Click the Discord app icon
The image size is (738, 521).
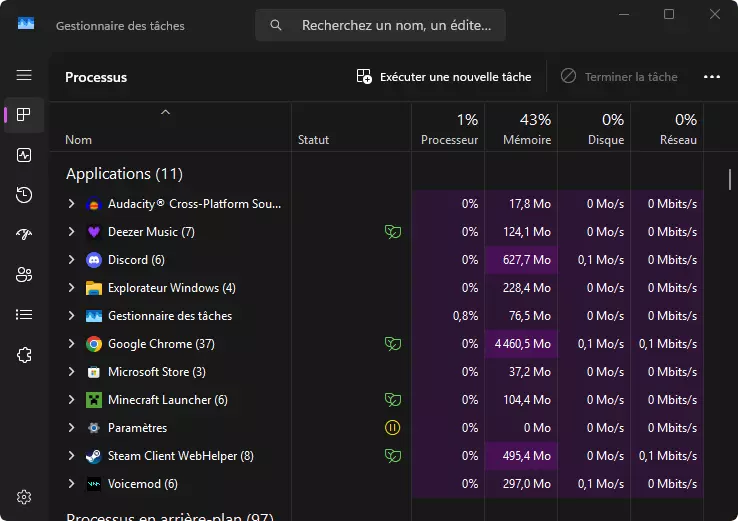[94, 260]
